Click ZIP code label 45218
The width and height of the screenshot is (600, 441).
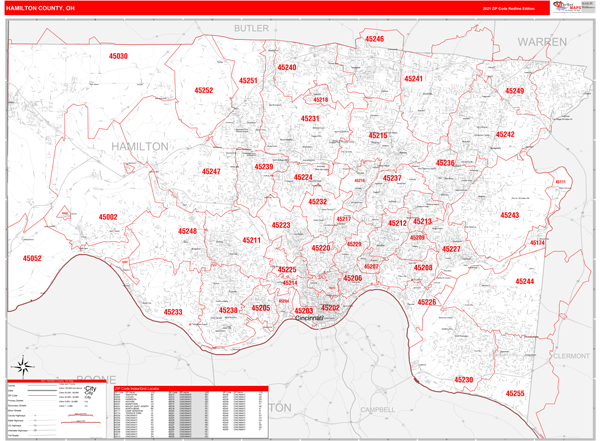(321, 100)
